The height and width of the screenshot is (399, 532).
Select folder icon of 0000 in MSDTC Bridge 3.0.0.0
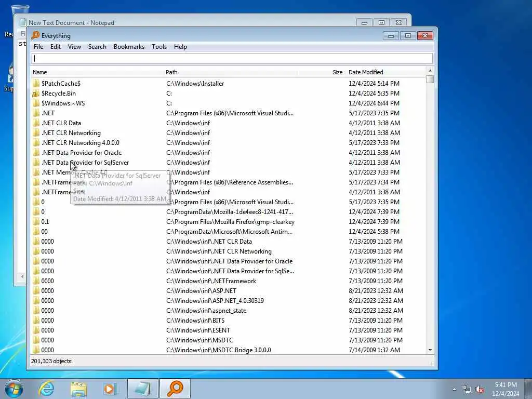point(36,350)
